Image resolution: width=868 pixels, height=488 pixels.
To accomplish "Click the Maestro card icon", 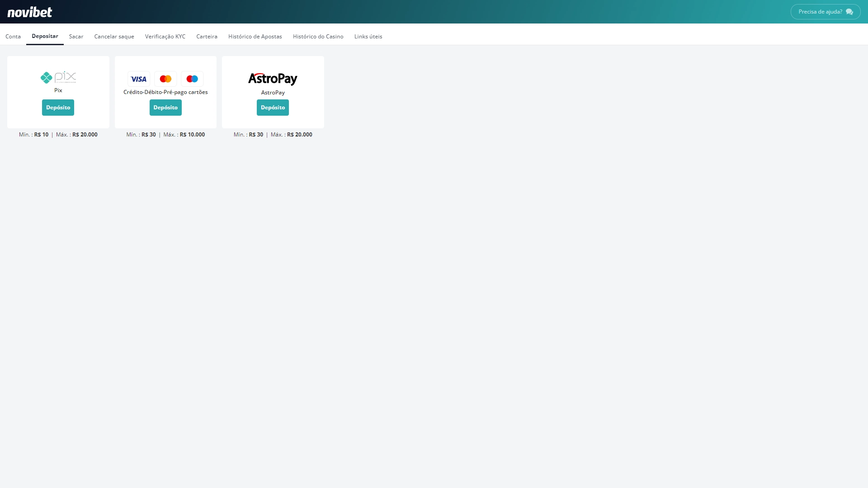I will click(192, 79).
